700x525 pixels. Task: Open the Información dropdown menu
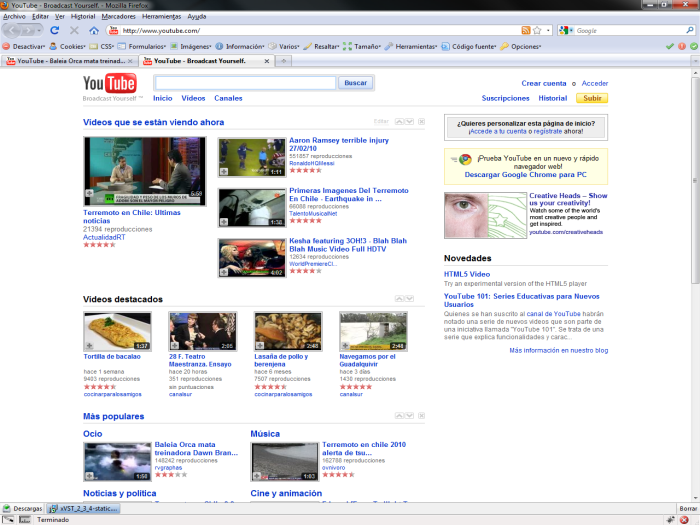[240, 46]
